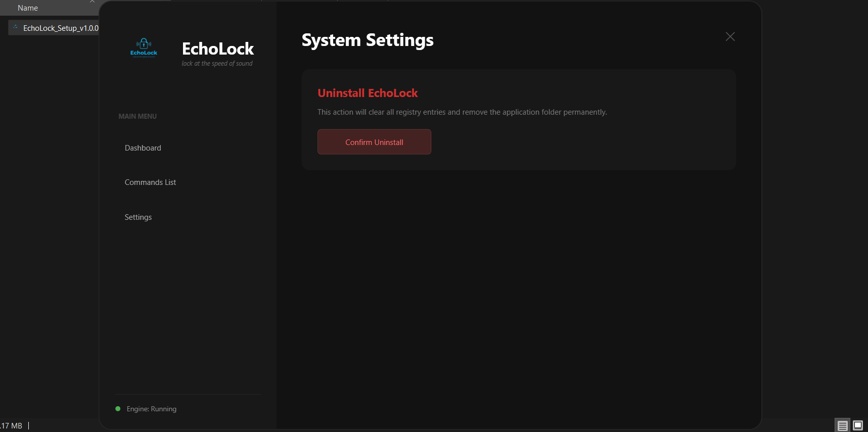Close the System Settings panel with X
Screen dimensions: 868x432
(730, 37)
